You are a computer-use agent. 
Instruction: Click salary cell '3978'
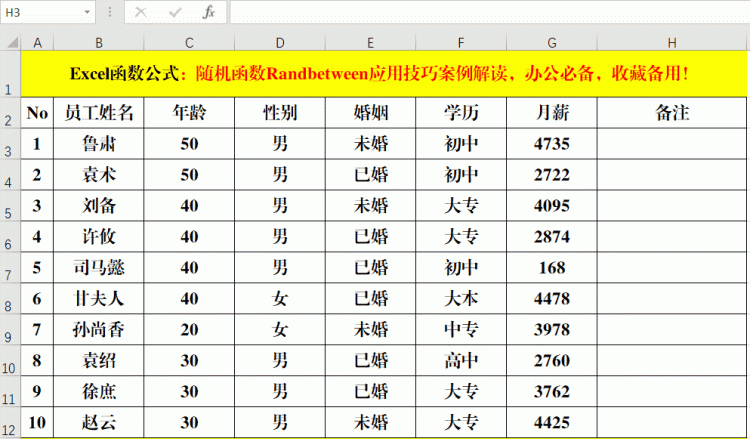pos(552,329)
